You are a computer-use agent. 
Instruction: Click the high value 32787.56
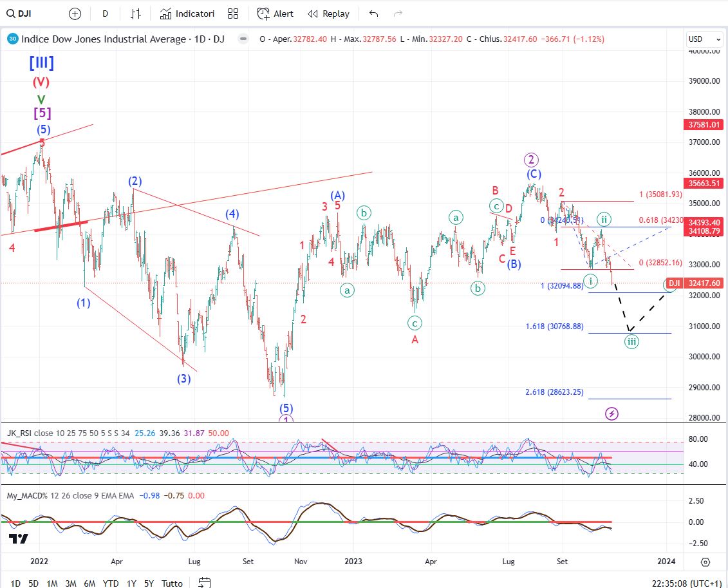click(379, 39)
